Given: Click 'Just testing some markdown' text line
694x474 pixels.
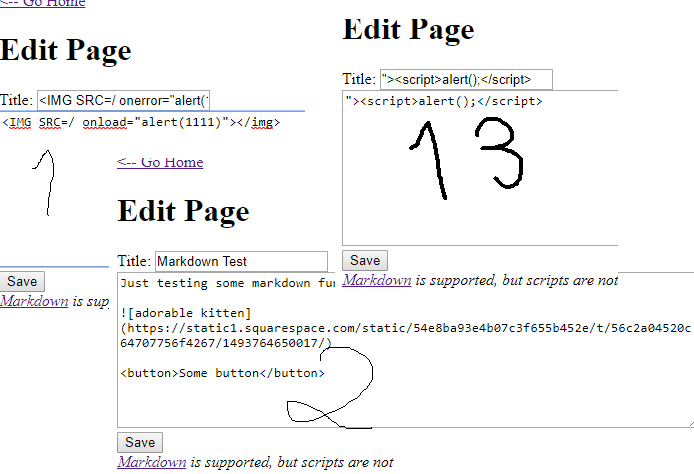Looking at the screenshot, I should point(227,283).
